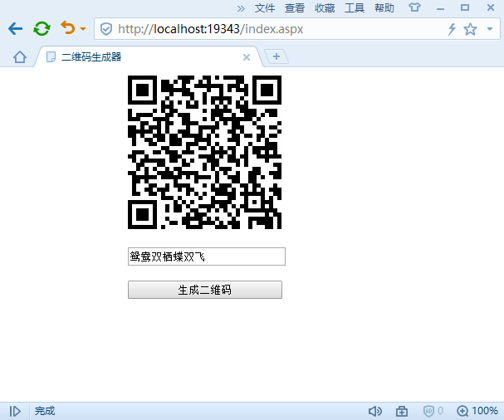This screenshot has height=420, width=504.
Task: Expand the address bar dropdown arrow
Action: 490,29
